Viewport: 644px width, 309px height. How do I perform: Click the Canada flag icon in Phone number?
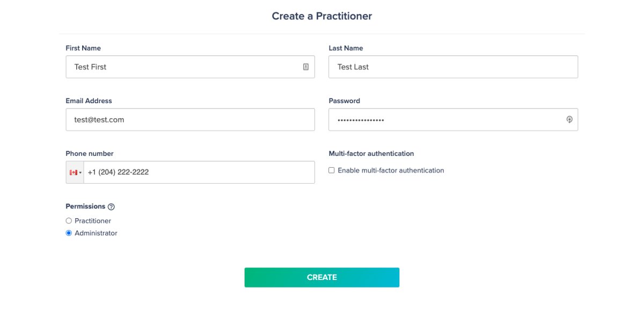pos(73,173)
